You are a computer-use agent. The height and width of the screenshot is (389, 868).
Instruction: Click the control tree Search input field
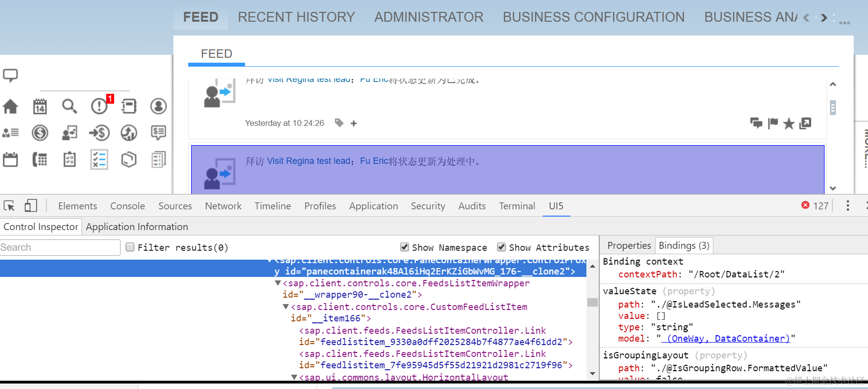tap(60, 247)
